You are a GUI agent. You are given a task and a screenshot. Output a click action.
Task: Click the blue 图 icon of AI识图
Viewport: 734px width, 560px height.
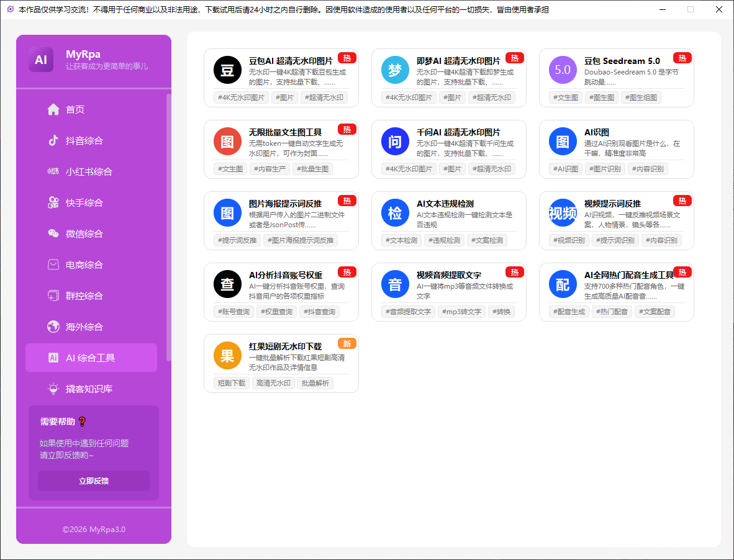point(563,142)
